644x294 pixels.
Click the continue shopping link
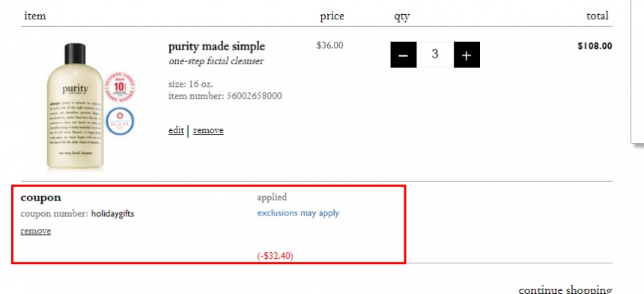(x=565, y=290)
